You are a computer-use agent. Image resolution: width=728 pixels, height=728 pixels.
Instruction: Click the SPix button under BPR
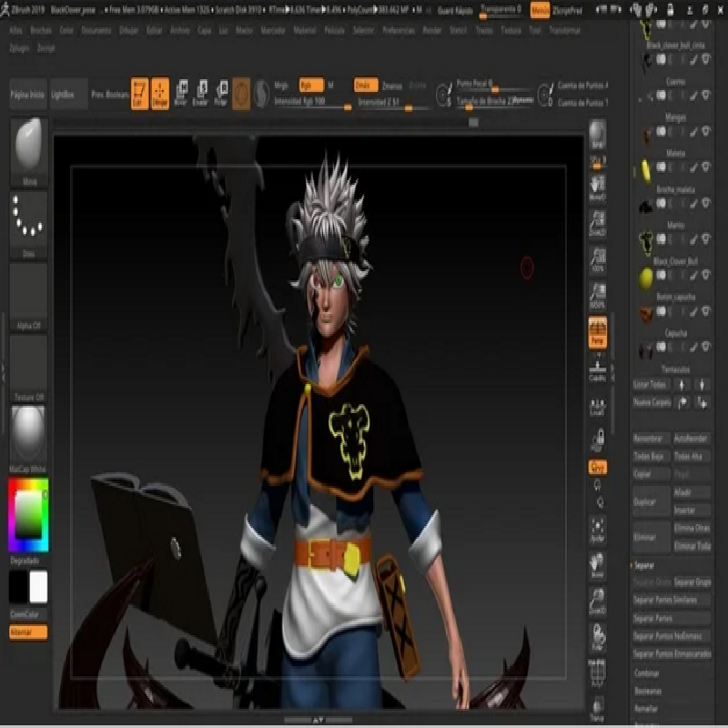pyautogui.click(x=598, y=162)
